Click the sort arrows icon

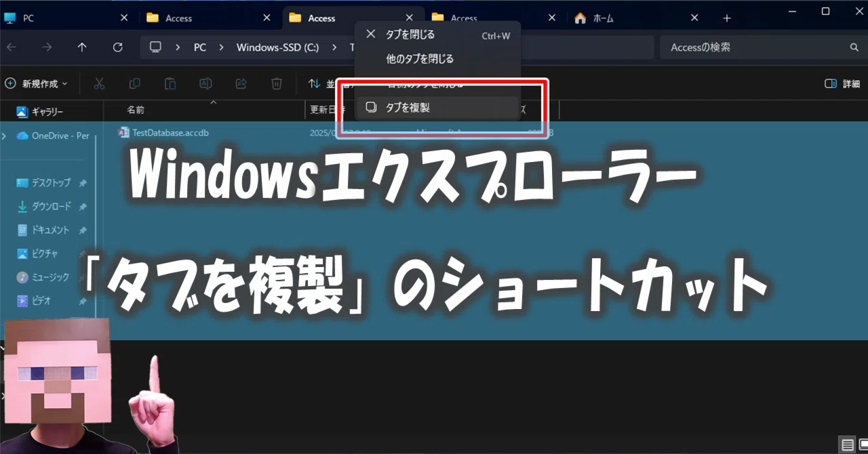[314, 83]
